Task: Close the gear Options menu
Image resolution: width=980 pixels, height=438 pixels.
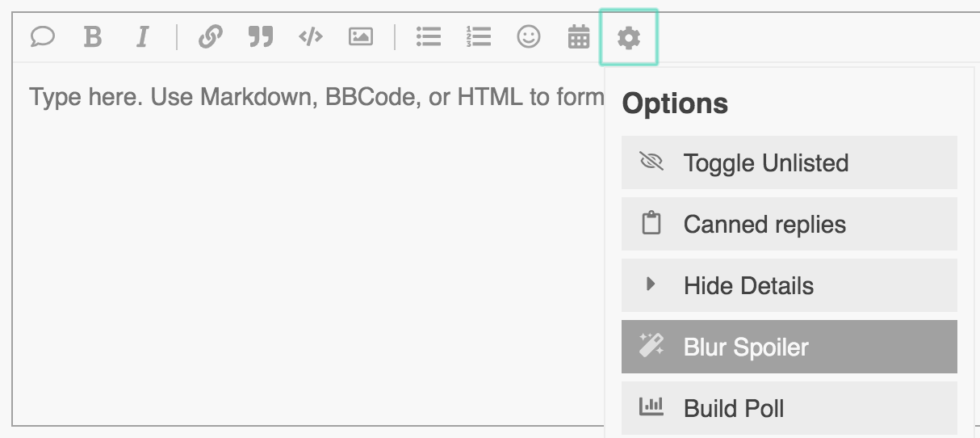Action: coord(629,36)
